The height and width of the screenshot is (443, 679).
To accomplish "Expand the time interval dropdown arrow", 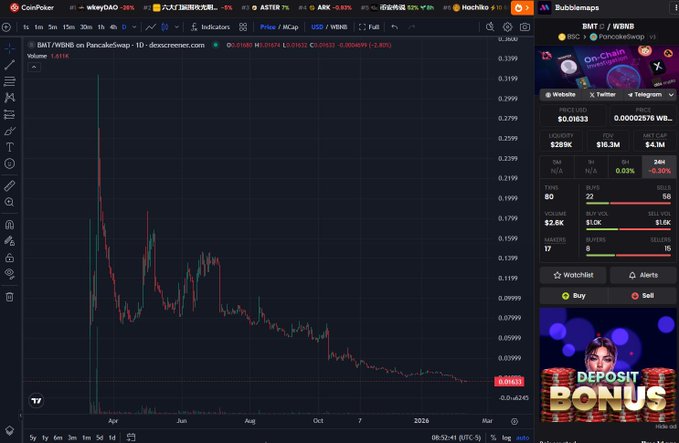I will [x=134, y=27].
